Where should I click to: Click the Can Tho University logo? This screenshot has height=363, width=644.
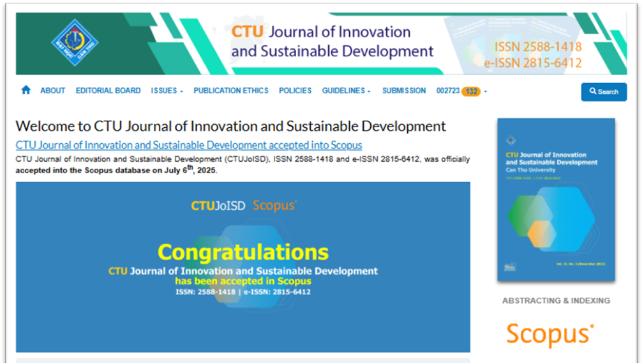pos(75,43)
